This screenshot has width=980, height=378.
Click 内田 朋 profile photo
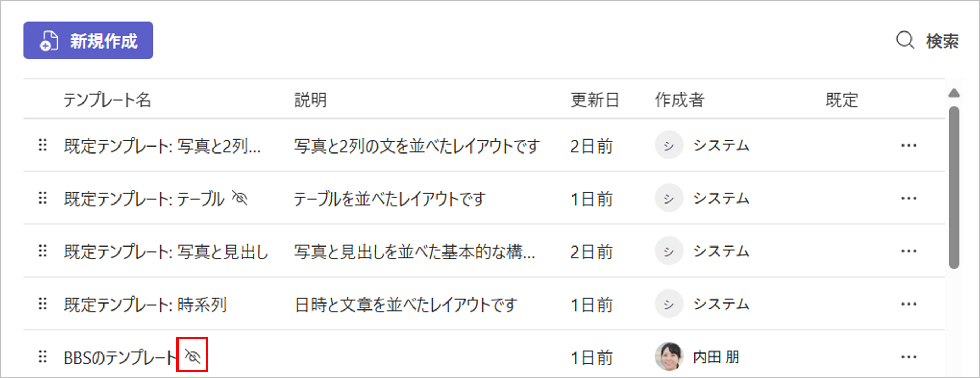669,357
